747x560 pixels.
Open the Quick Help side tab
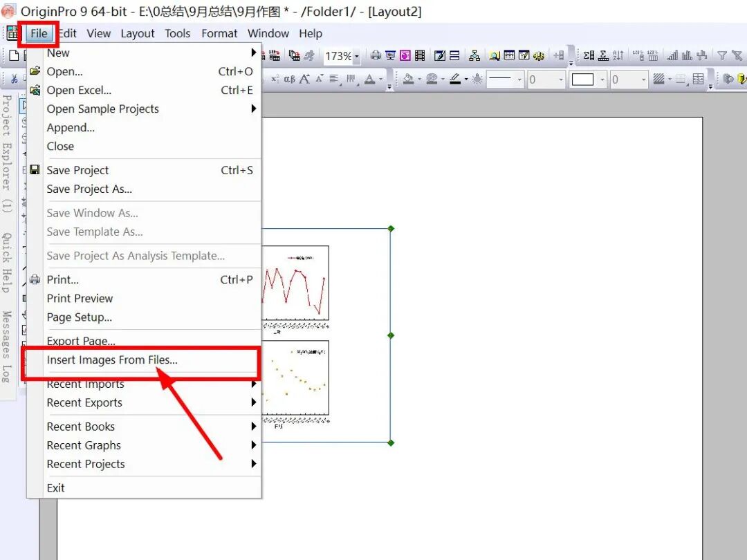[7, 263]
